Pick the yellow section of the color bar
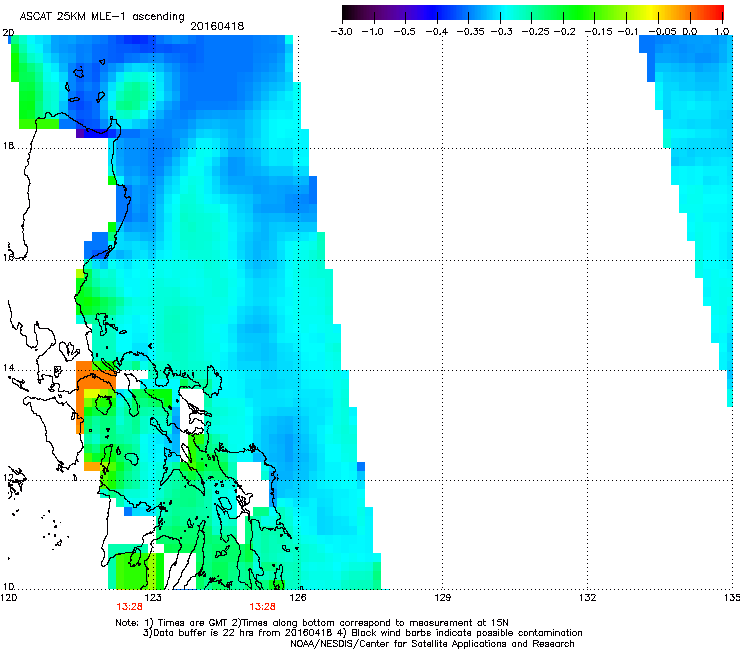This screenshot has height=650, width=740. (x=650, y=13)
